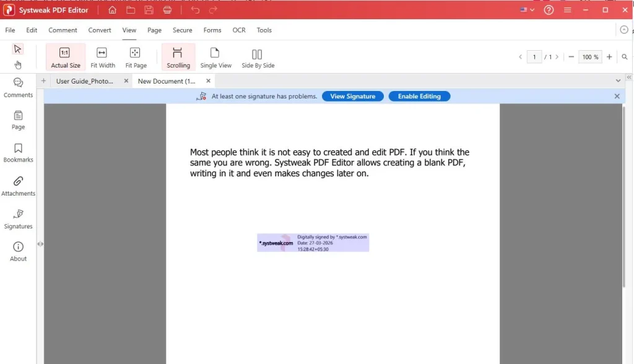
Task: Switch to Single View mode
Action: (x=215, y=57)
